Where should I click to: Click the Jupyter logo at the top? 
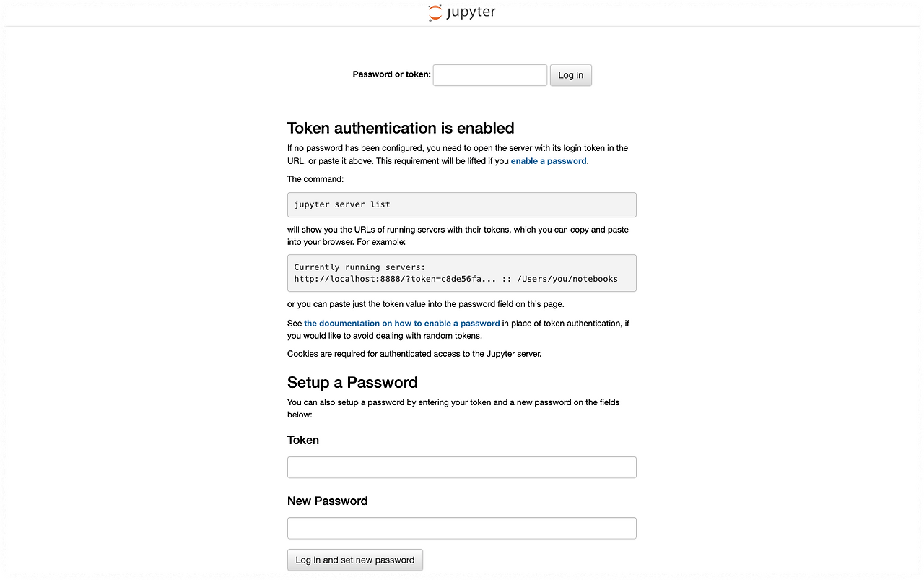[x=461, y=12]
